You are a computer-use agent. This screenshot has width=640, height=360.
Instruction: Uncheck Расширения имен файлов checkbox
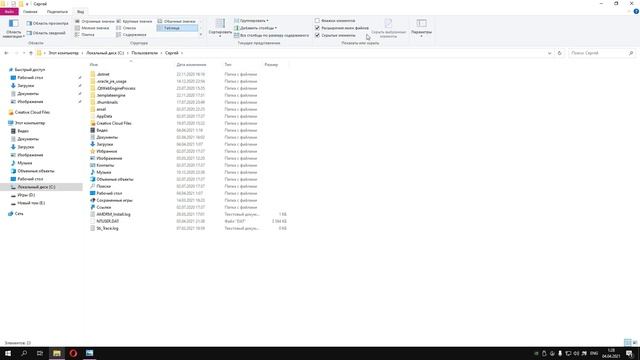(x=317, y=28)
